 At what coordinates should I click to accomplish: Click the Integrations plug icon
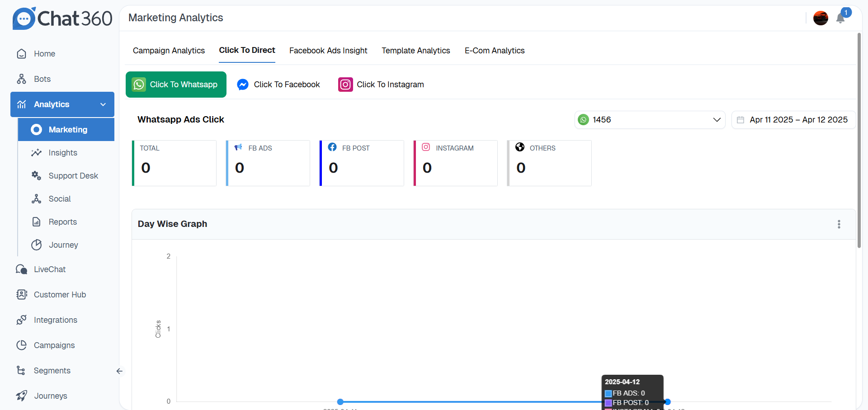coord(21,320)
